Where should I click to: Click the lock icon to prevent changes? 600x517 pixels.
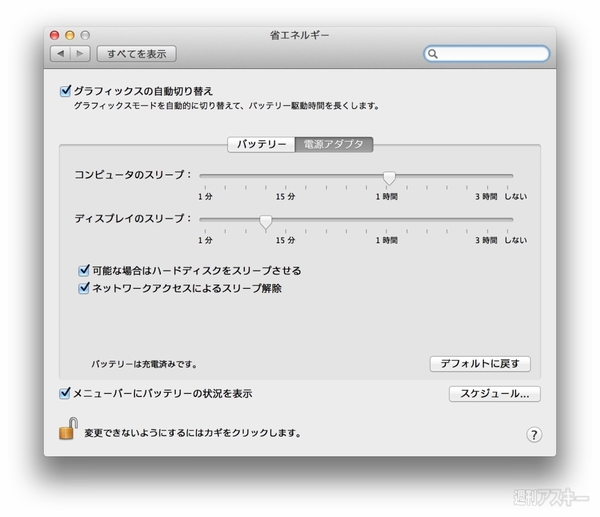pyautogui.click(x=68, y=429)
